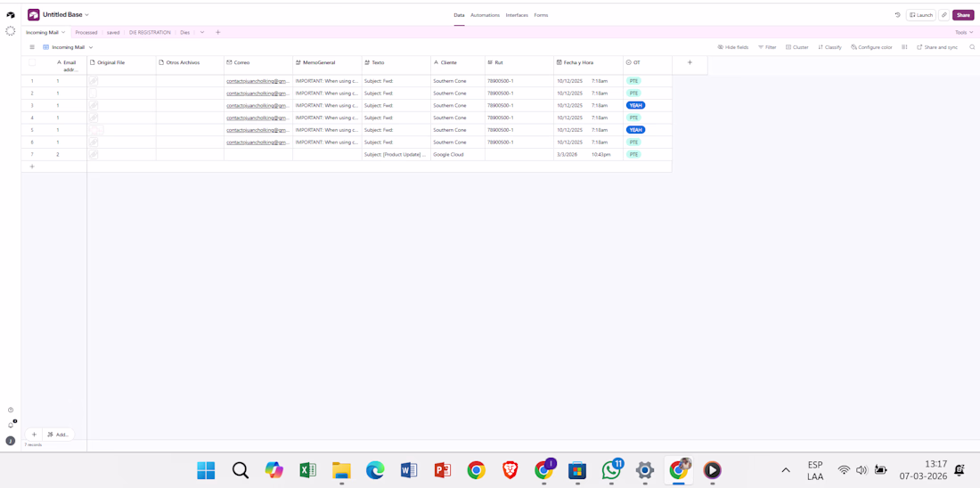Open the account avatar in sidebar
The image size is (980, 488).
[11, 441]
